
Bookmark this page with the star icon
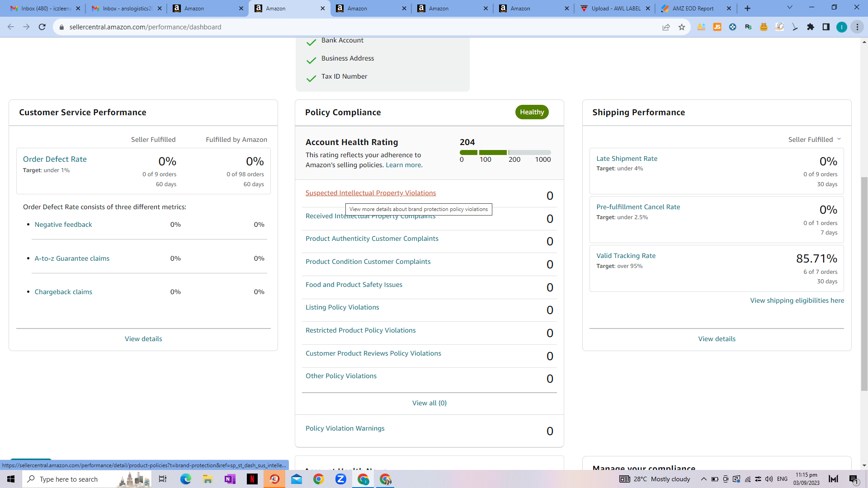click(682, 27)
